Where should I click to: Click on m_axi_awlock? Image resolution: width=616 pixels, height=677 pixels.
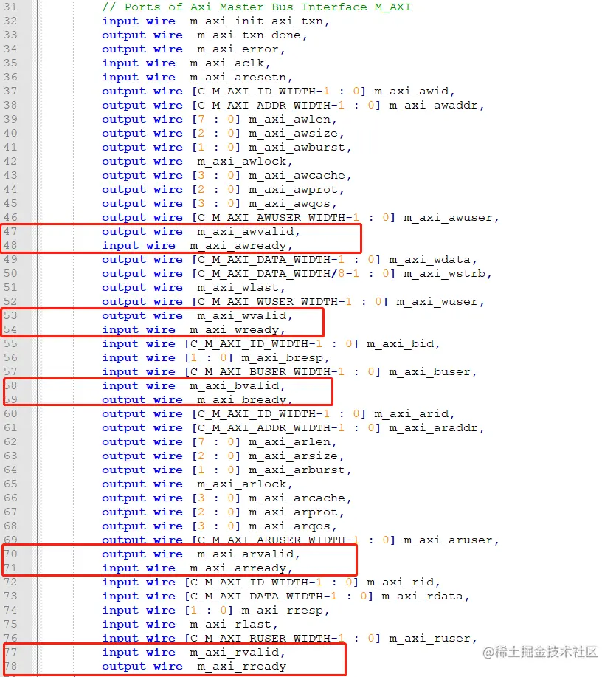pos(241,162)
